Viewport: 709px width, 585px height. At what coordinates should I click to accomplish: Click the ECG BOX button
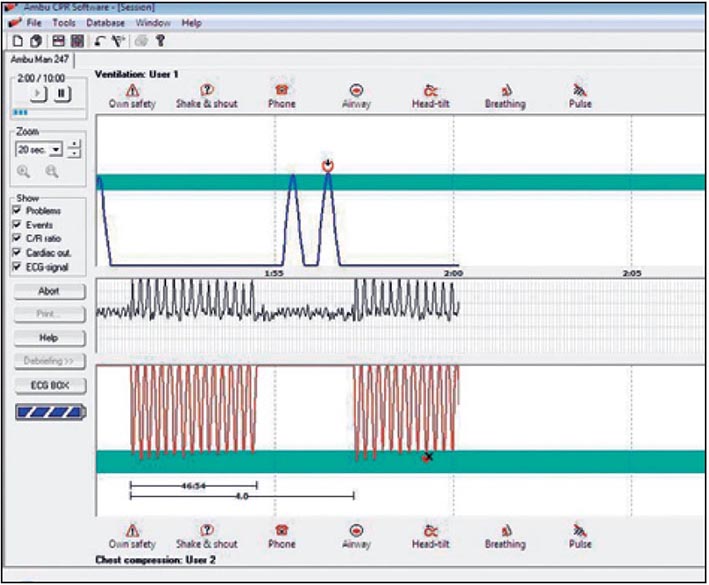coord(49,385)
